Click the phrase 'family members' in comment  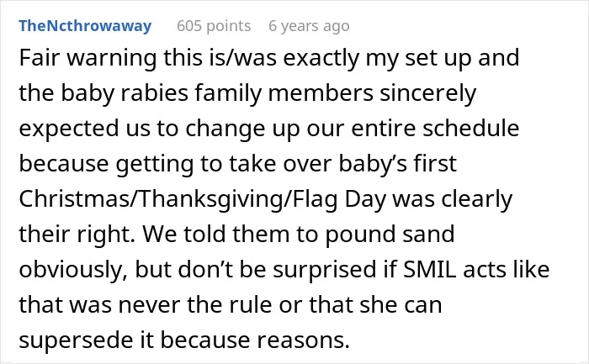coord(284,92)
